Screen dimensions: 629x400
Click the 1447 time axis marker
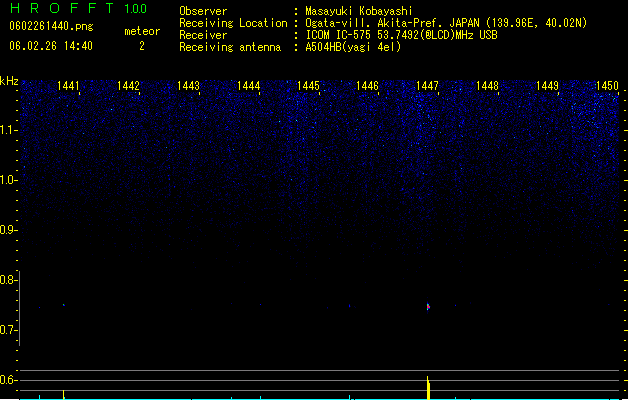click(427, 85)
